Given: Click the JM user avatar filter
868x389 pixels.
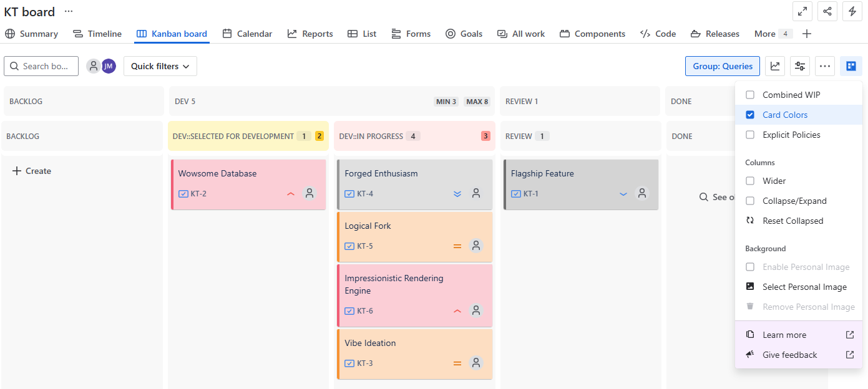Looking at the screenshot, I should (109, 66).
